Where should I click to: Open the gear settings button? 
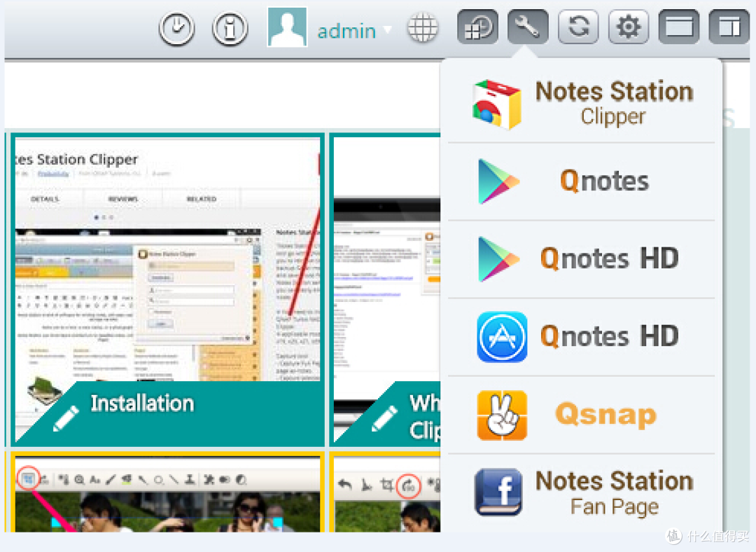pos(628,27)
